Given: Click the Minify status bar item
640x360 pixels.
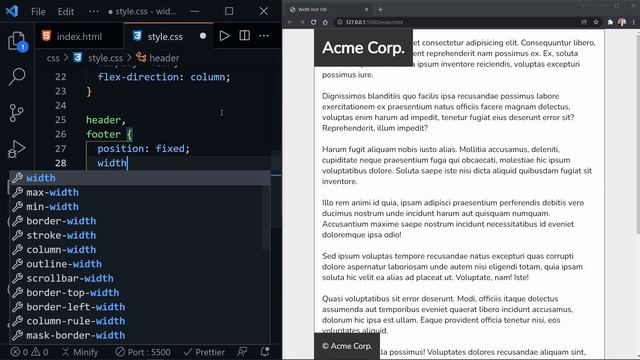Looking at the screenshot, I should click(80, 352).
